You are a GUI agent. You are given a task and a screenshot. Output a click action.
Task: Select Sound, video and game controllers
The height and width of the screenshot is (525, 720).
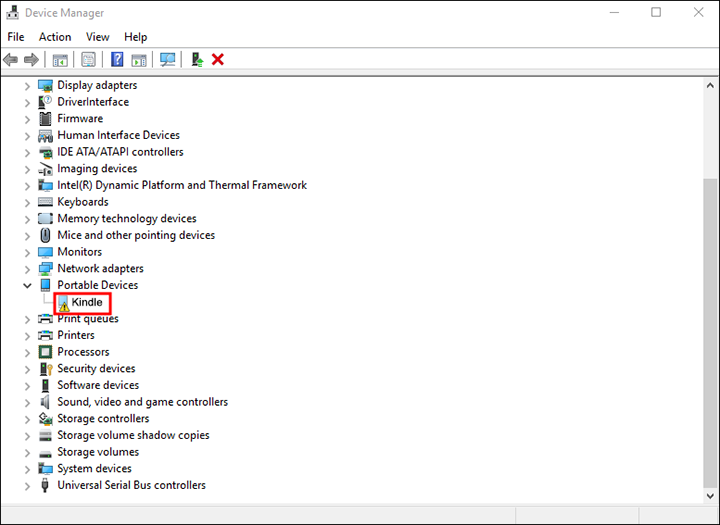pos(142,402)
